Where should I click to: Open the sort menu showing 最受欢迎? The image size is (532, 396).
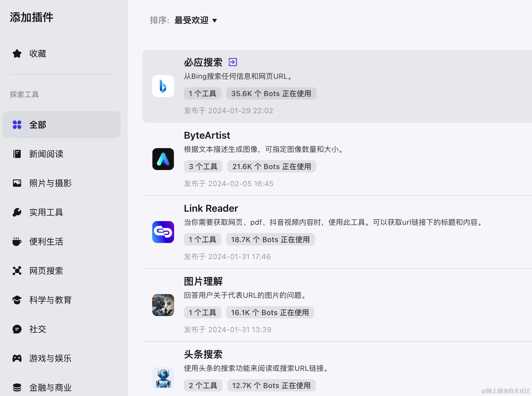(x=196, y=20)
